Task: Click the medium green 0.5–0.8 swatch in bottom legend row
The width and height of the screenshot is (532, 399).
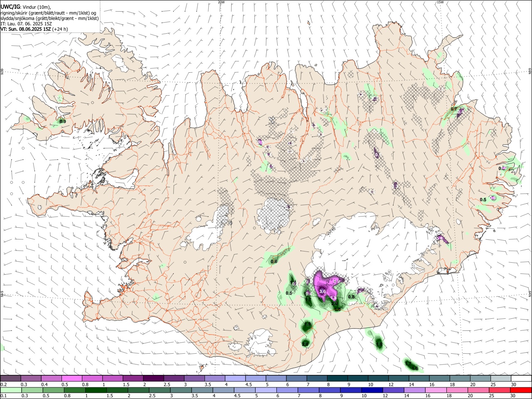Action: [x=53, y=390]
